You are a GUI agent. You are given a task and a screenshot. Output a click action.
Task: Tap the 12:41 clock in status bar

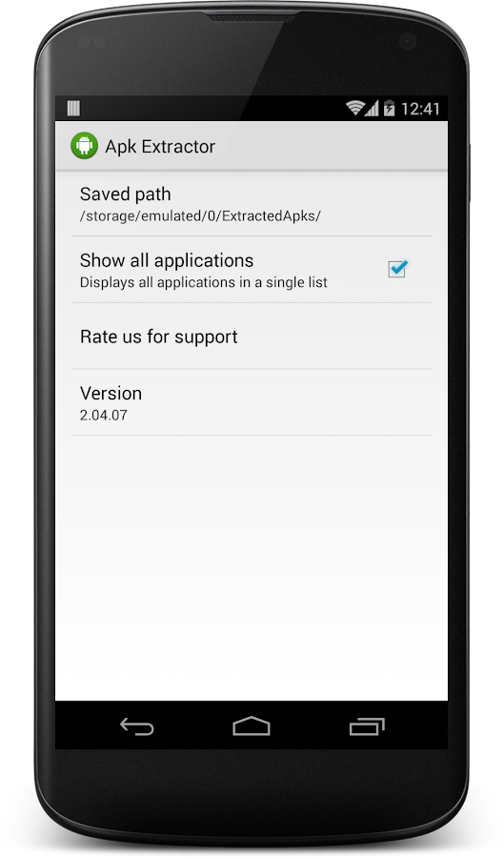420,109
